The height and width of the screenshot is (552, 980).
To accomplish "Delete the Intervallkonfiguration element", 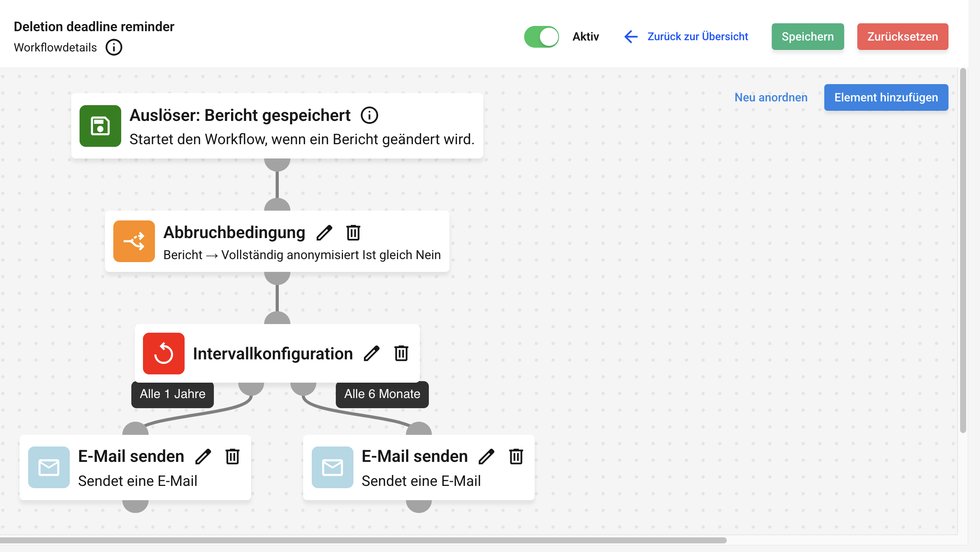I will click(x=401, y=353).
